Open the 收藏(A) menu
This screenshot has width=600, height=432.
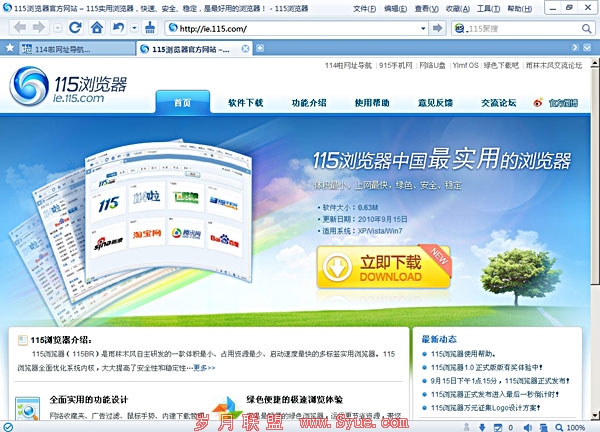[458, 8]
